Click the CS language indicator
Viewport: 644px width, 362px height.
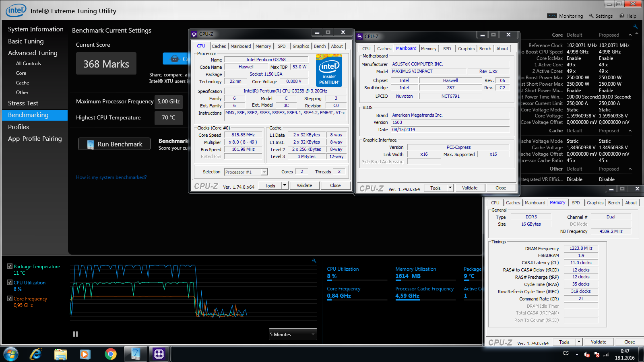pyautogui.click(x=566, y=353)
